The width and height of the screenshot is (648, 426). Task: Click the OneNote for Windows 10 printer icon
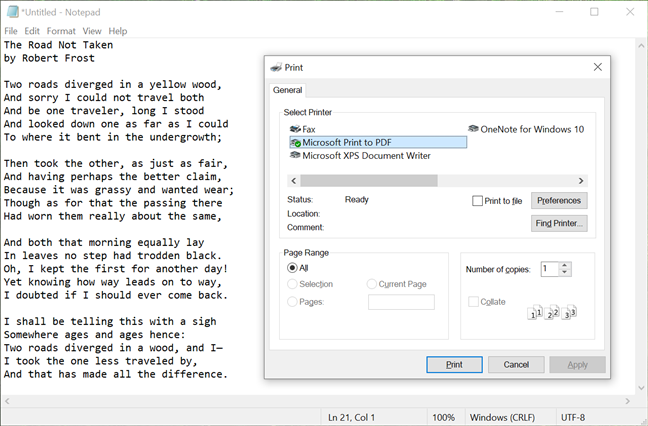click(473, 129)
